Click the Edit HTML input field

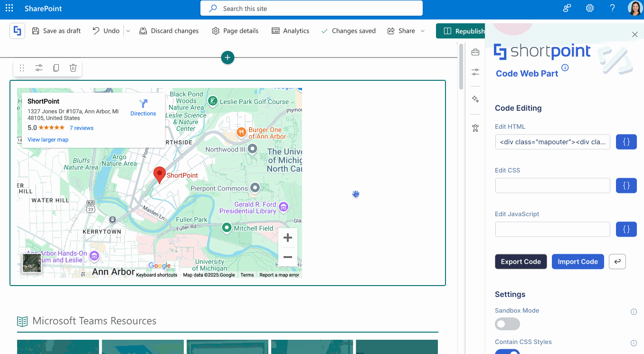click(x=552, y=142)
